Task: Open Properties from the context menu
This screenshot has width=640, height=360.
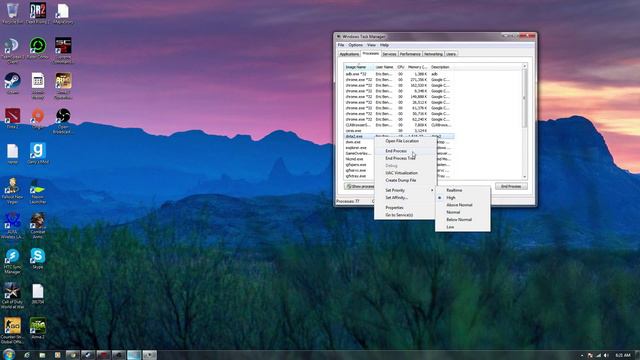Action: [405, 208]
